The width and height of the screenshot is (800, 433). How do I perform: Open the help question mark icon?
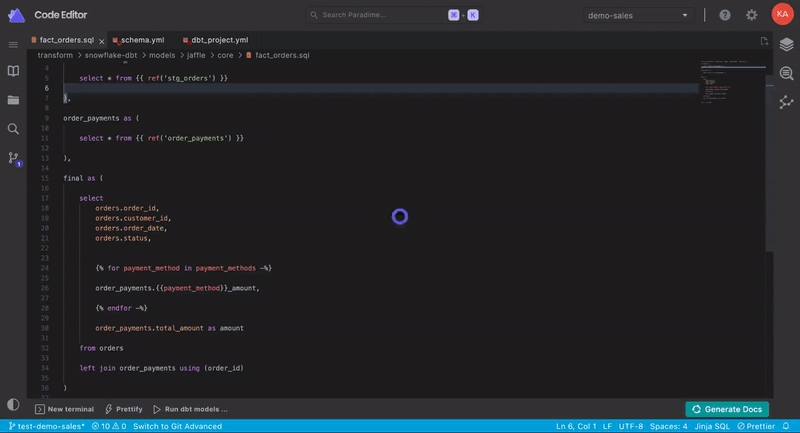[x=724, y=15]
